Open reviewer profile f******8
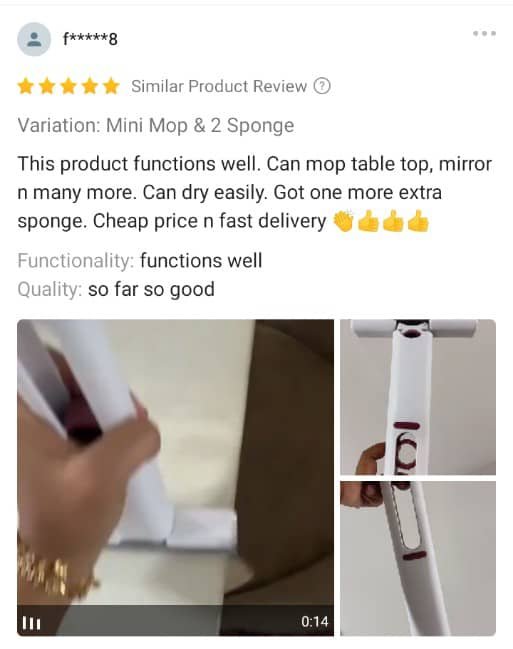Viewport: 513px width, 649px height. click(x=90, y=39)
